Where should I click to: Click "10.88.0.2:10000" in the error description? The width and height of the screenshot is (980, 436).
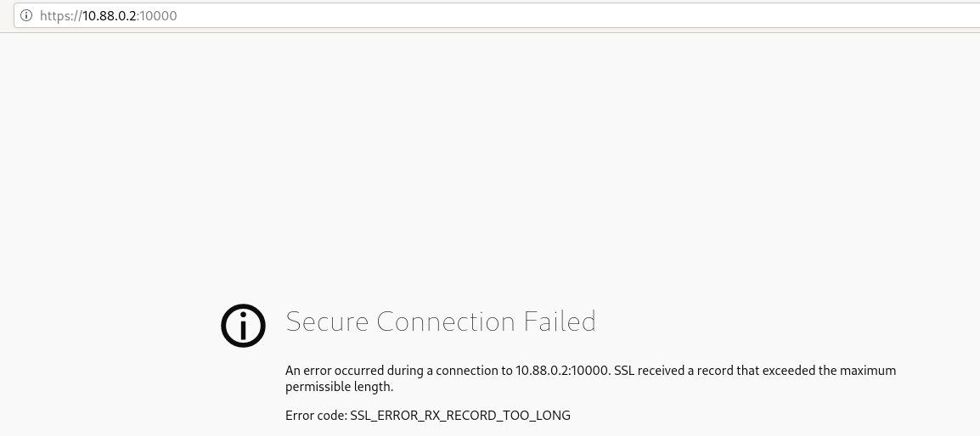562,371
